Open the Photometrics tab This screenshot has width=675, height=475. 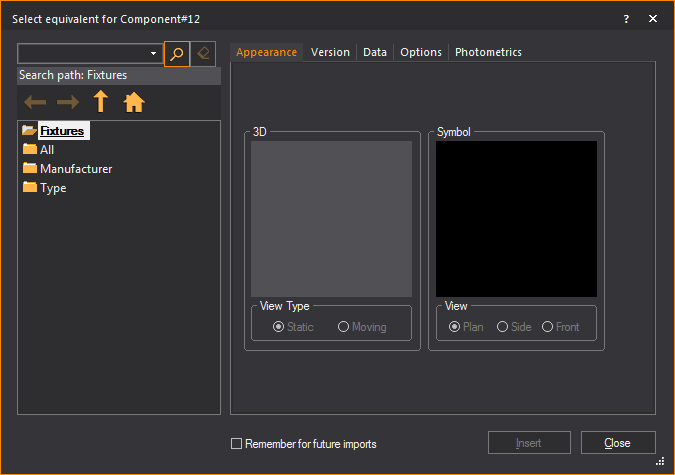click(x=488, y=52)
